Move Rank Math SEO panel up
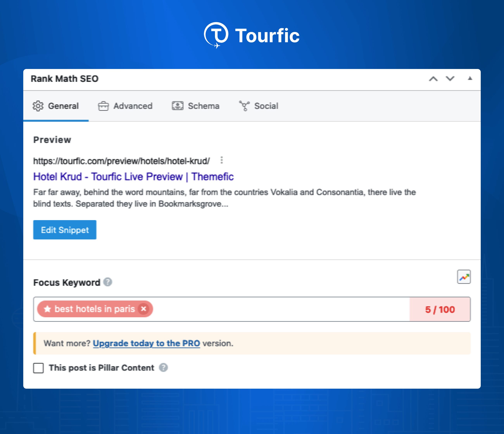The height and width of the screenshot is (434, 504). coord(433,79)
